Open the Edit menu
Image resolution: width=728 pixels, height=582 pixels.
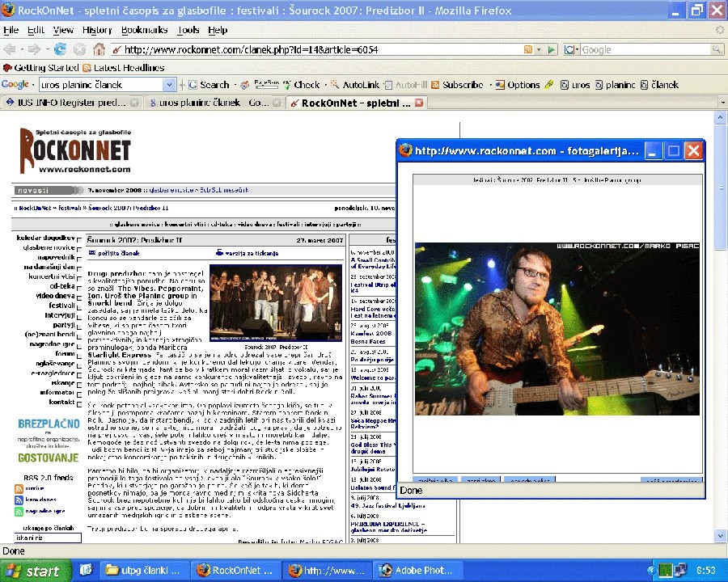[x=36, y=30]
